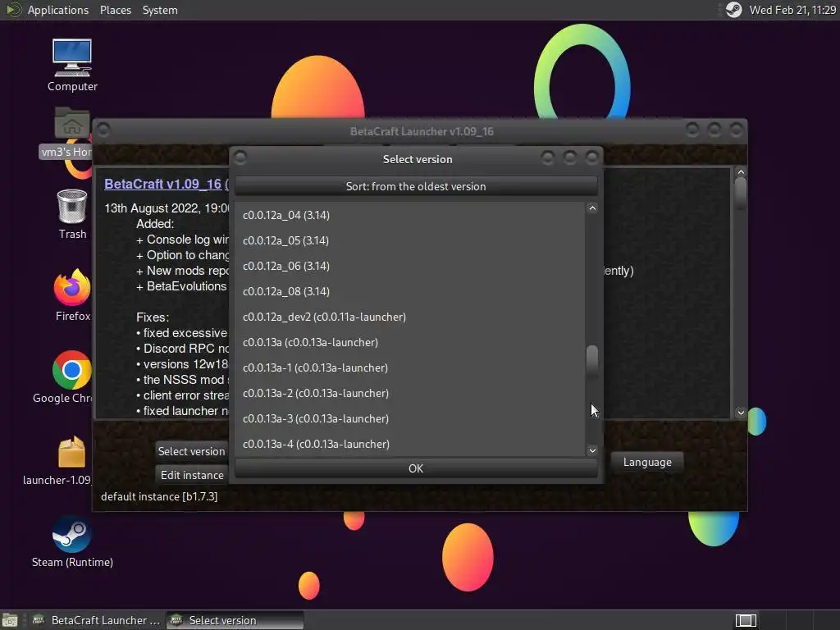Launch Firefox from the desktop

click(72, 295)
